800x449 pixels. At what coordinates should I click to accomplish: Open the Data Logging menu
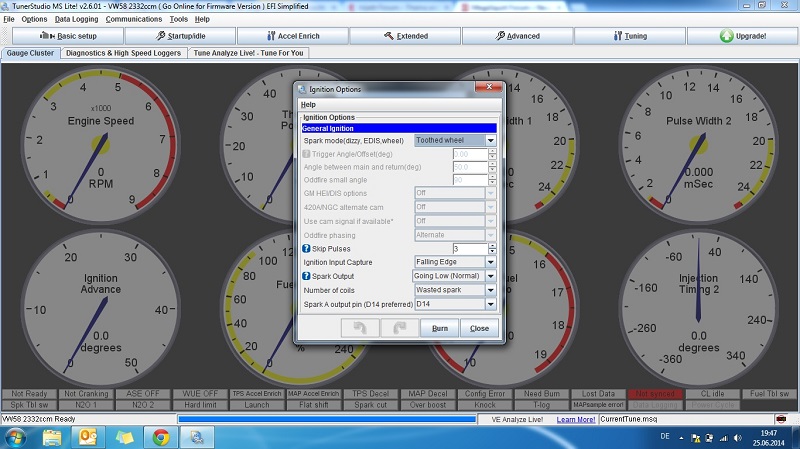point(76,19)
